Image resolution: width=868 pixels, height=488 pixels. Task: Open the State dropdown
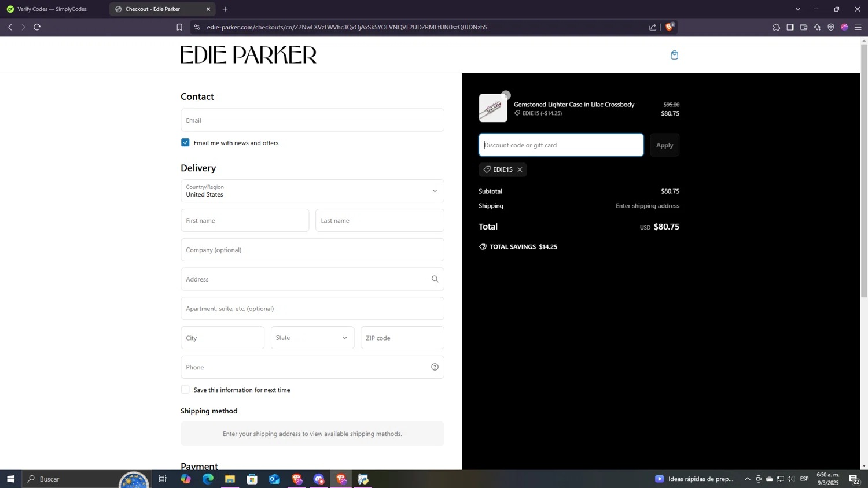tap(312, 338)
